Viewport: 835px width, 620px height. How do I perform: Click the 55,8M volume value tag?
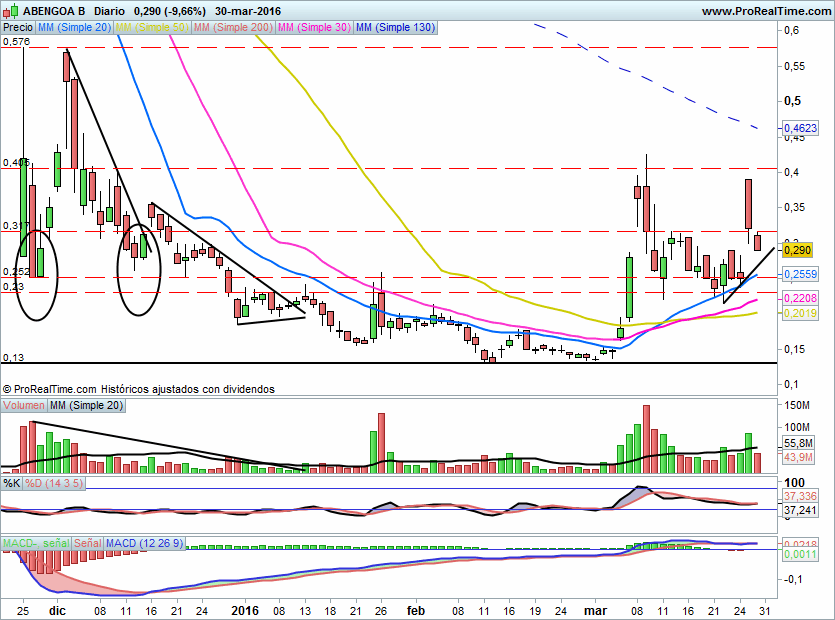(798, 443)
